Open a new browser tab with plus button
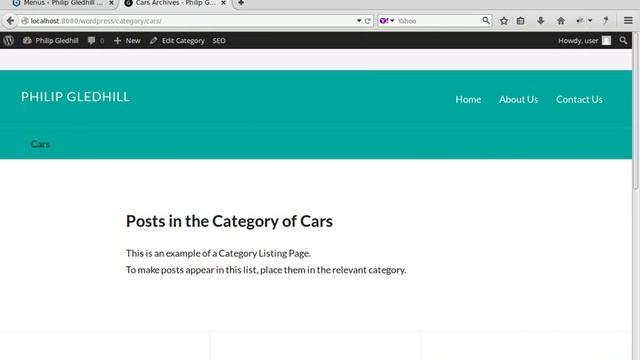640x360 pixels. pyautogui.click(x=241, y=3)
